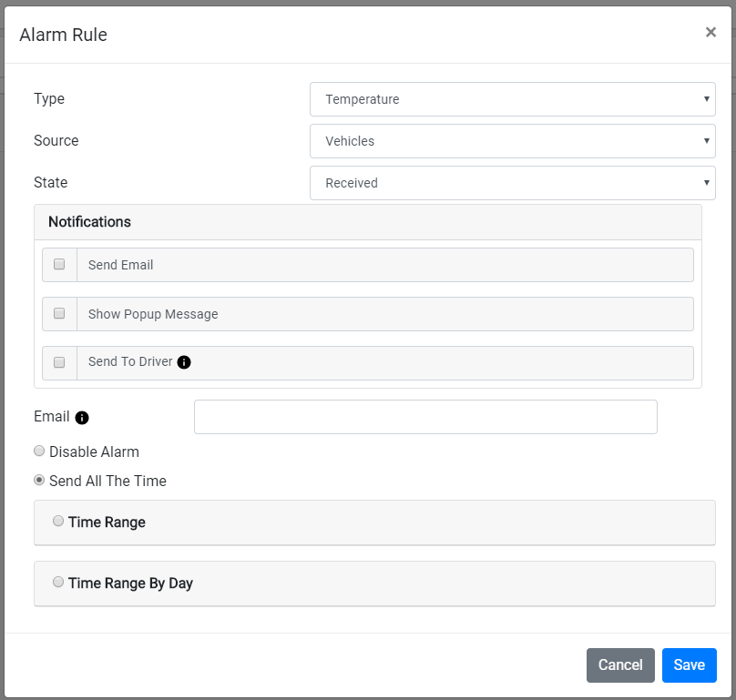
Task: Click the Send Email label text
Action: tap(120, 265)
